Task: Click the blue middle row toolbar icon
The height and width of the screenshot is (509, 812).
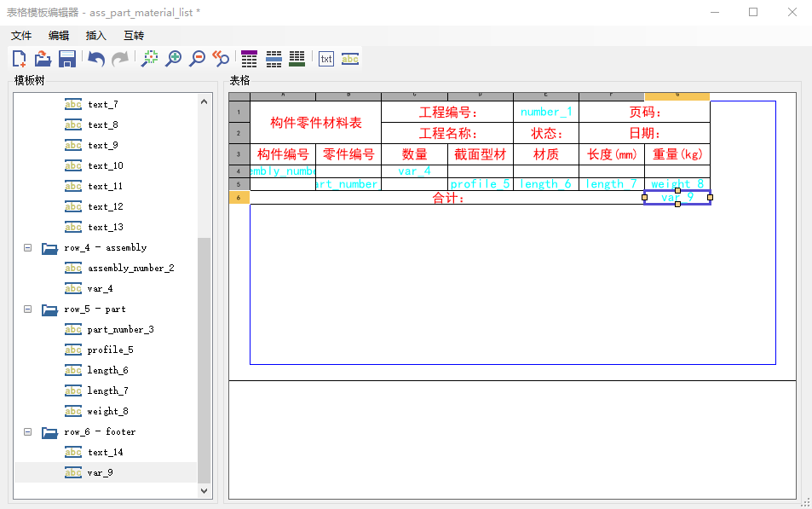Action: (274, 59)
